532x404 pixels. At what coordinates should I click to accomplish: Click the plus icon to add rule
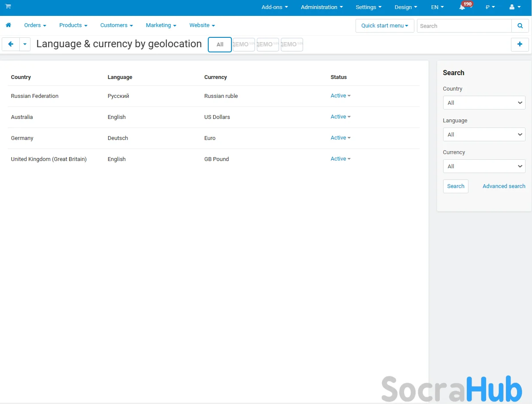(520, 44)
